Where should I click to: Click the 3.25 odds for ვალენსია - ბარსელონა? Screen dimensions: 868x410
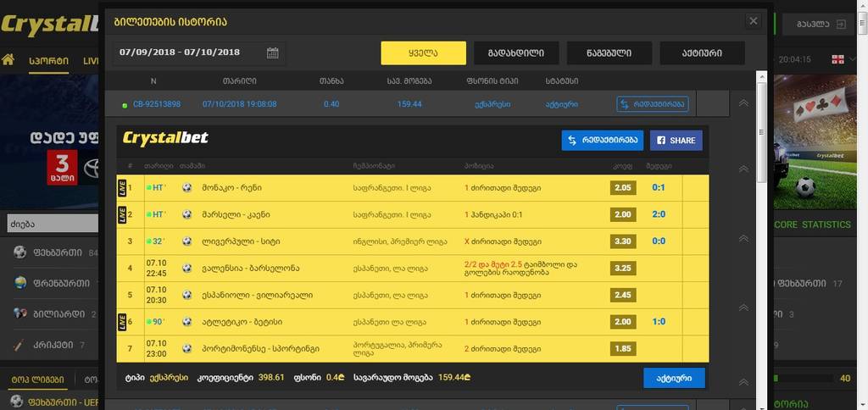[623, 269]
